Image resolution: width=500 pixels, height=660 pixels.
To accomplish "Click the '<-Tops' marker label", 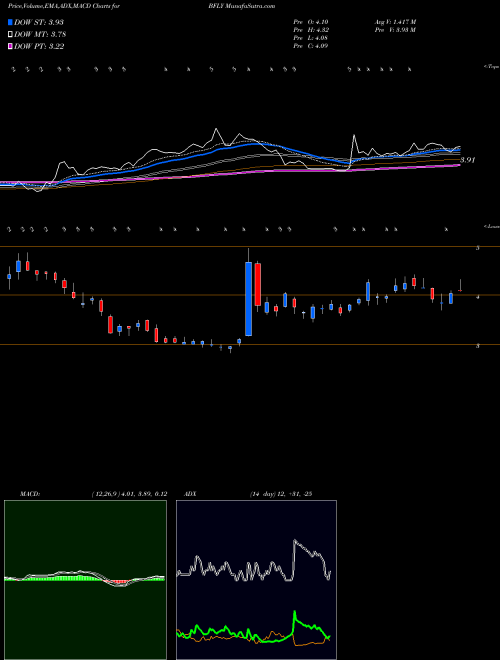I will click(x=492, y=67).
